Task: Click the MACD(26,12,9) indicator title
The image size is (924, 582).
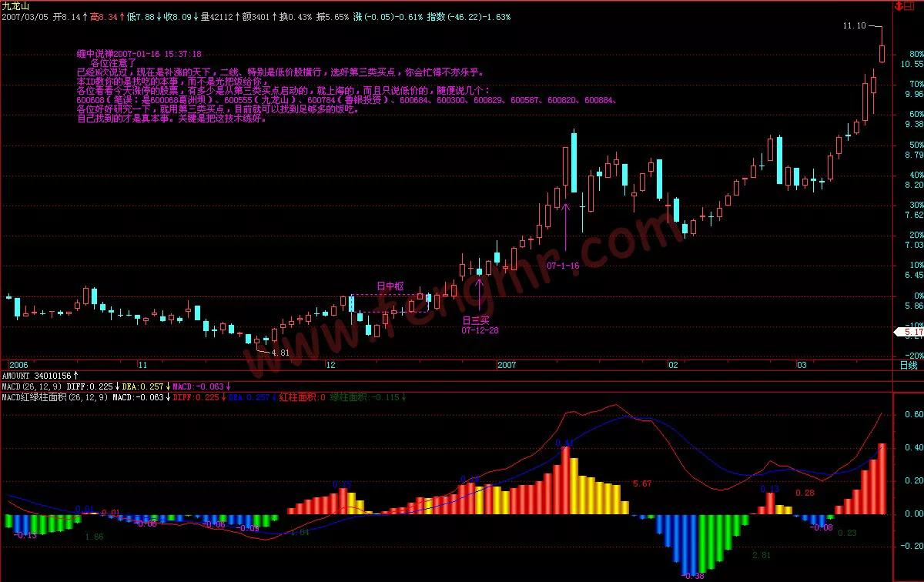Action: point(31,386)
